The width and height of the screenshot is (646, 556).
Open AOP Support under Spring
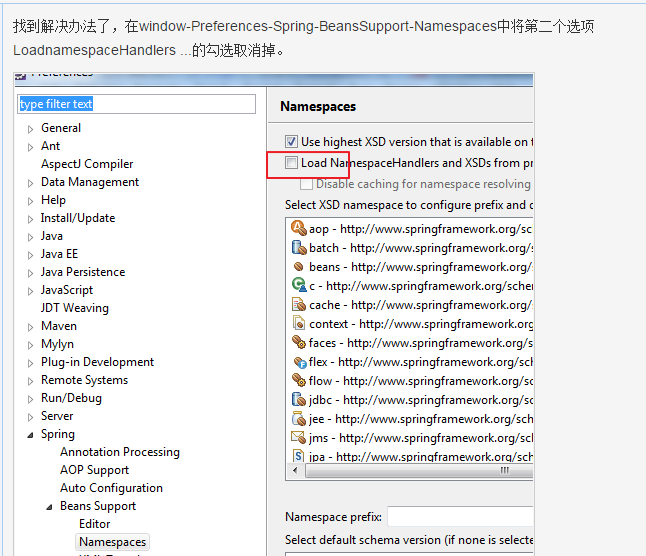tap(94, 470)
